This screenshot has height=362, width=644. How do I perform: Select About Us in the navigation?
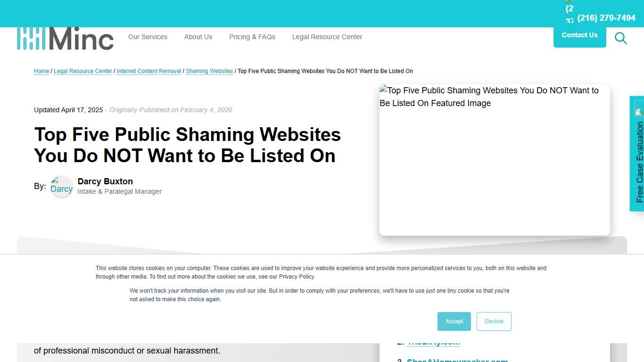click(198, 37)
